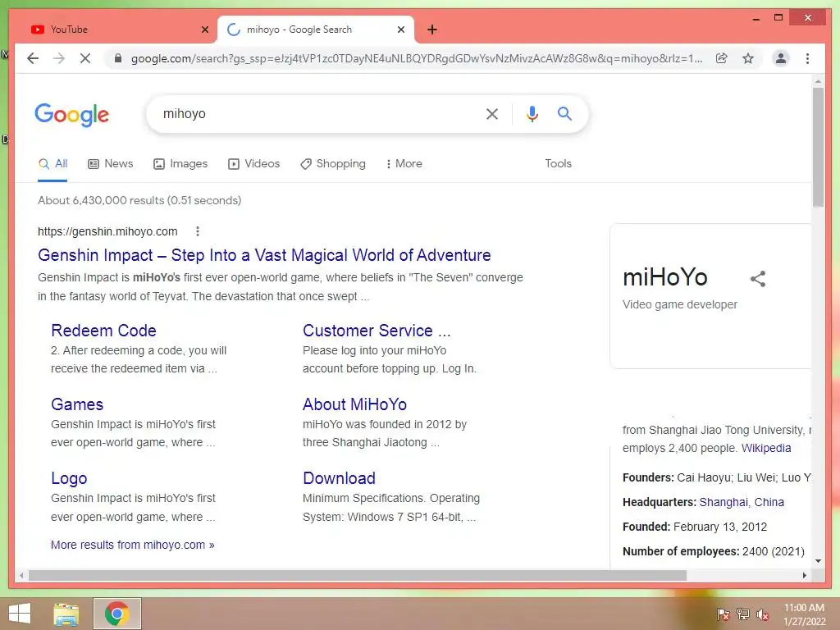
Task: Click the China link in Headquarters
Action: tap(769, 503)
